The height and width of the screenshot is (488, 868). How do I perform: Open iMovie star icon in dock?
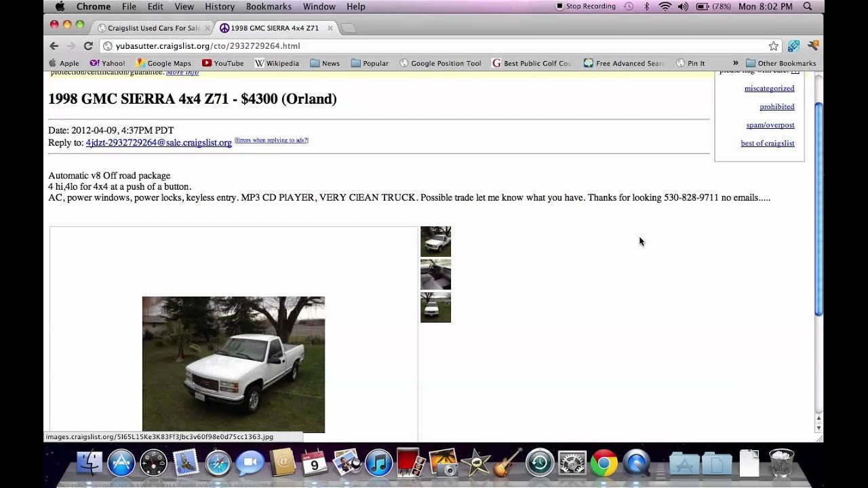pos(475,463)
